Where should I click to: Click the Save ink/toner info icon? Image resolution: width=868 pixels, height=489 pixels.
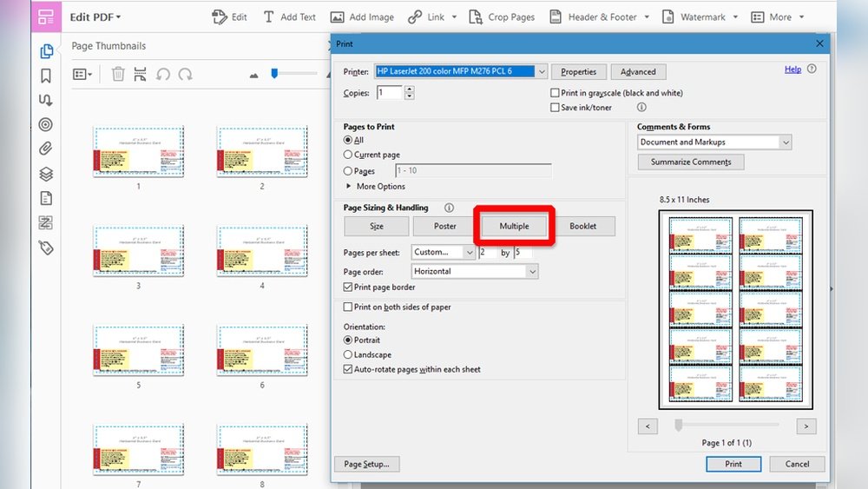pyautogui.click(x=641, y=107)
